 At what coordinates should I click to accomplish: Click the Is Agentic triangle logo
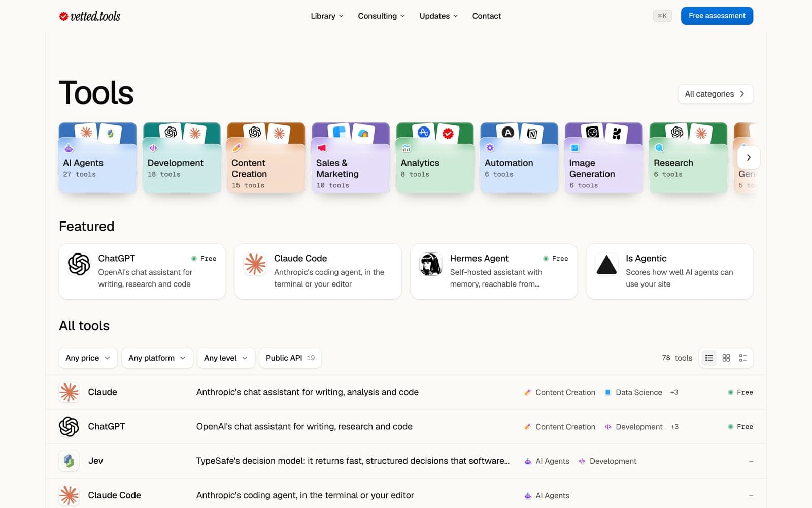pos(606,264)
